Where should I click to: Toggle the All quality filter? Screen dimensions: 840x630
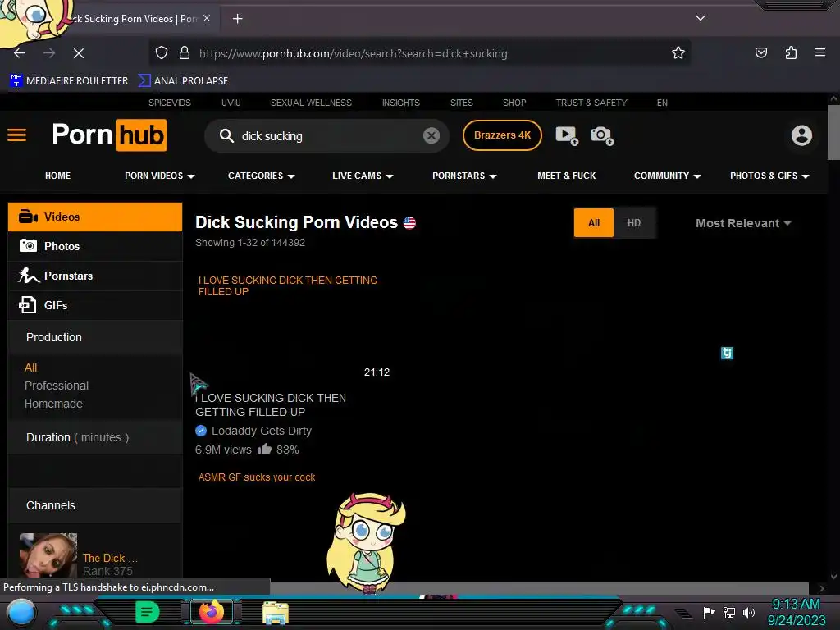tap(594, 223)
